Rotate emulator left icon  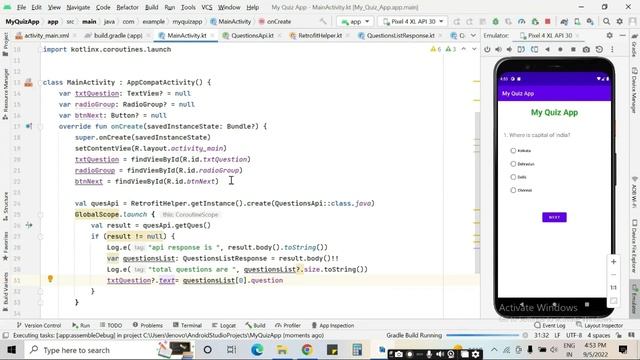click(521, 49)
